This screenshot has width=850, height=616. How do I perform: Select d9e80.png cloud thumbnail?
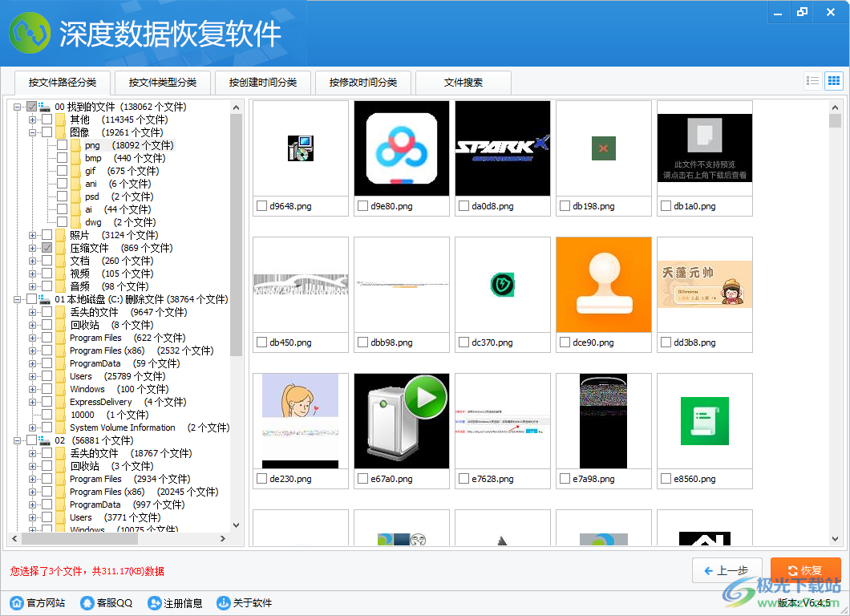click(x=402, y=148)
